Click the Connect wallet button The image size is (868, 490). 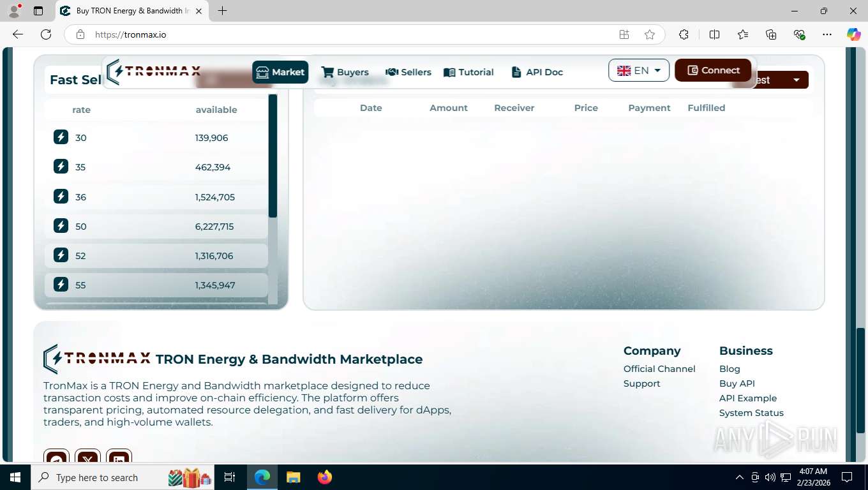click(x=713, y=70)
